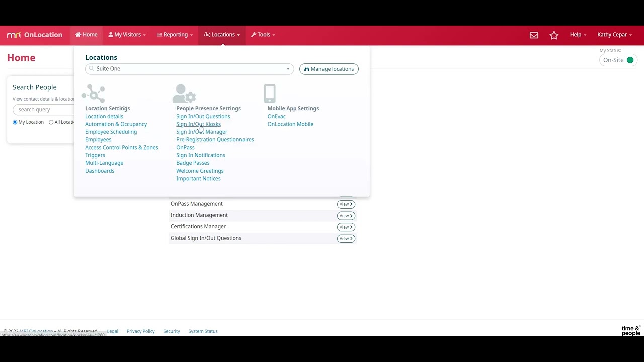Open Dashboards link
644x362 pixels.
[x=100, y=171]
